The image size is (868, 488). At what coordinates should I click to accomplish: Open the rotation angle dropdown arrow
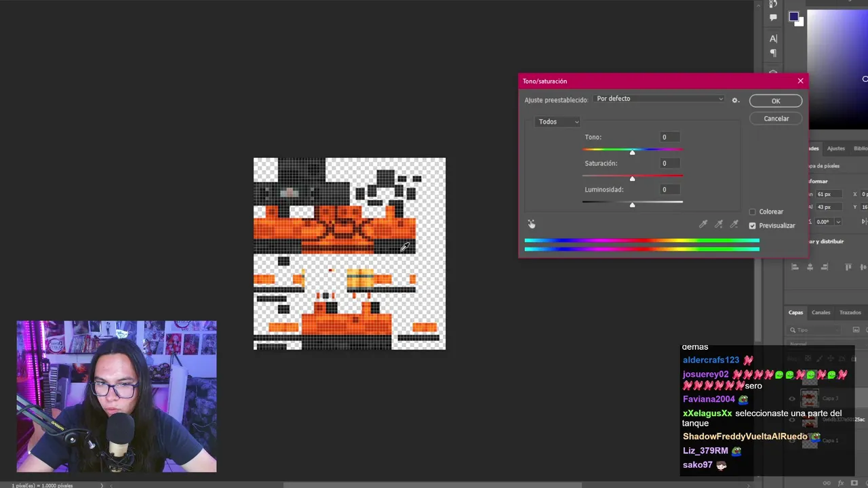(x=838, y=222)
